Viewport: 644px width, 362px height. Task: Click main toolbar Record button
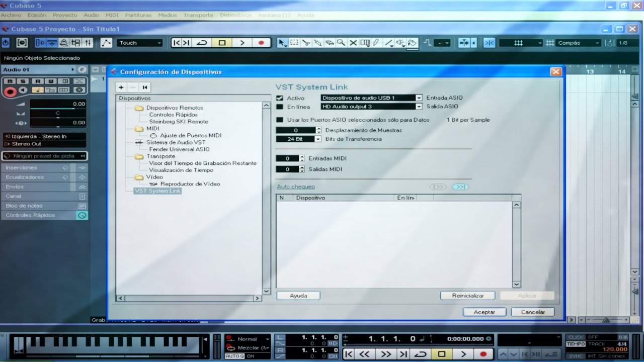coord(261,43)
